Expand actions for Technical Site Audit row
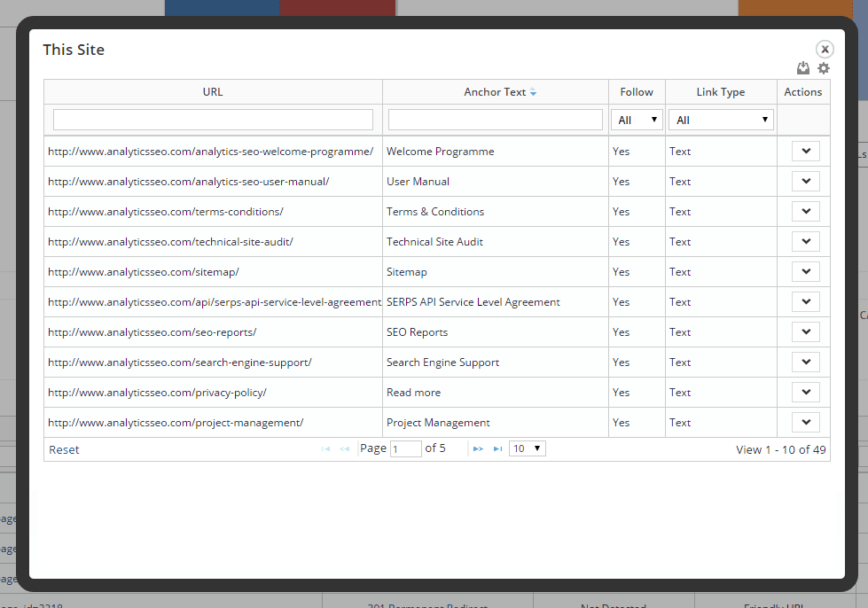 (x=805, y=242)
